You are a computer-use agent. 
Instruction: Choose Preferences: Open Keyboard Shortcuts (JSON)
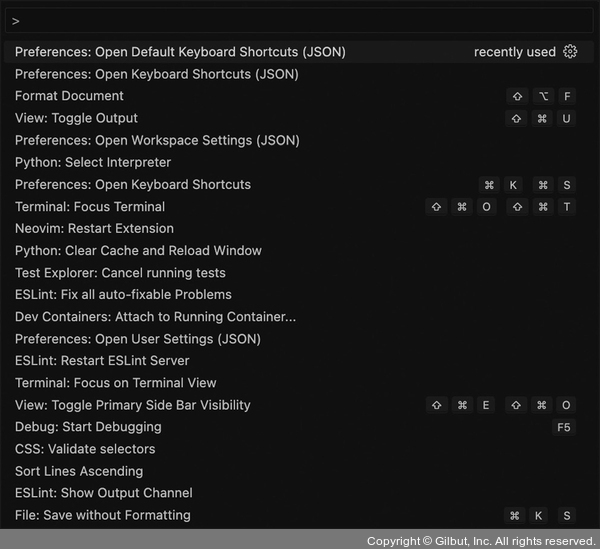(156, 74)
